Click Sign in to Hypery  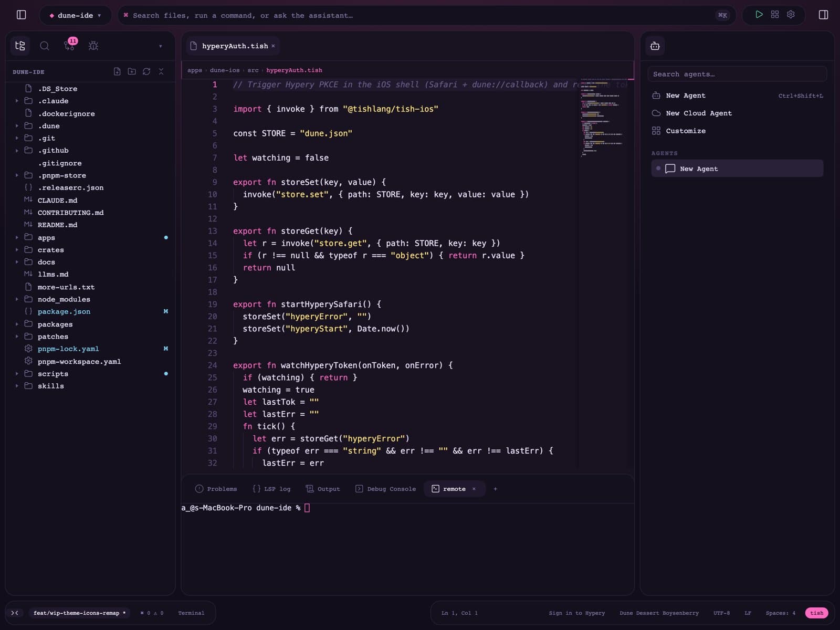(576, 613)
